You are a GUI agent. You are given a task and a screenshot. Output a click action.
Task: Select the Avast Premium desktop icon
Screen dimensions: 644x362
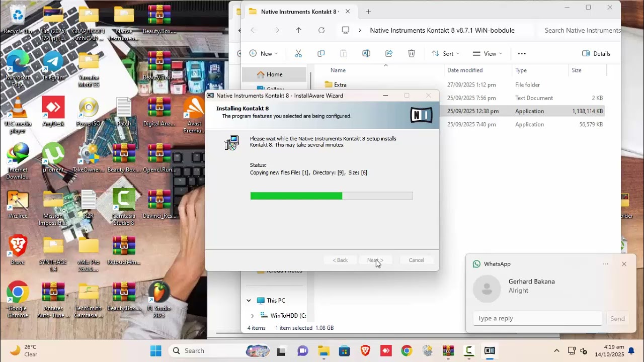pos(194,116)
